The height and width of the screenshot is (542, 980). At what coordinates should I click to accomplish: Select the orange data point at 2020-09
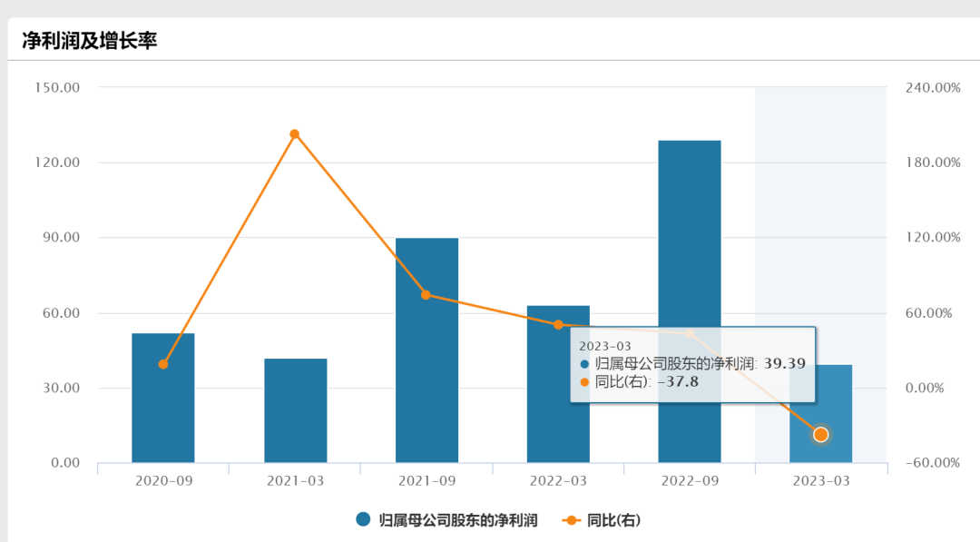click(163, 364)
